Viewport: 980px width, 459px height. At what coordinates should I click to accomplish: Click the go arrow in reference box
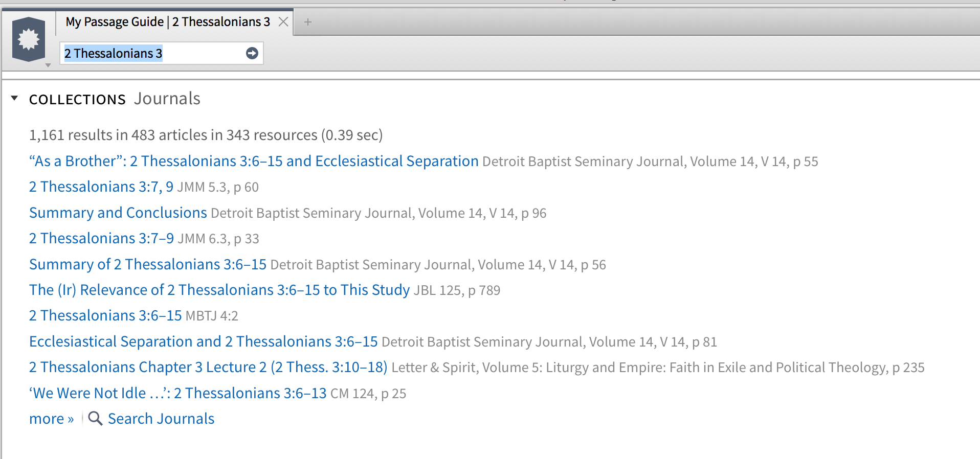(252, 53)
